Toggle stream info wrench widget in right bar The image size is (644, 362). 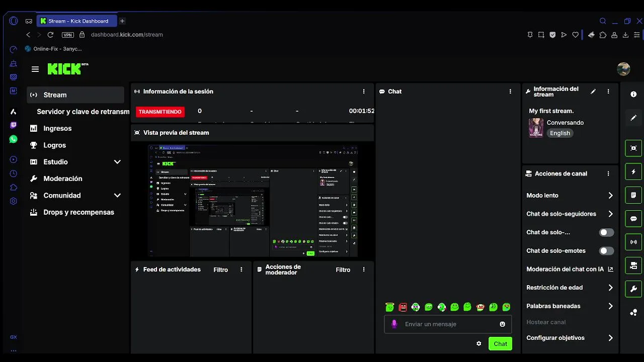[x=633, y=289]
